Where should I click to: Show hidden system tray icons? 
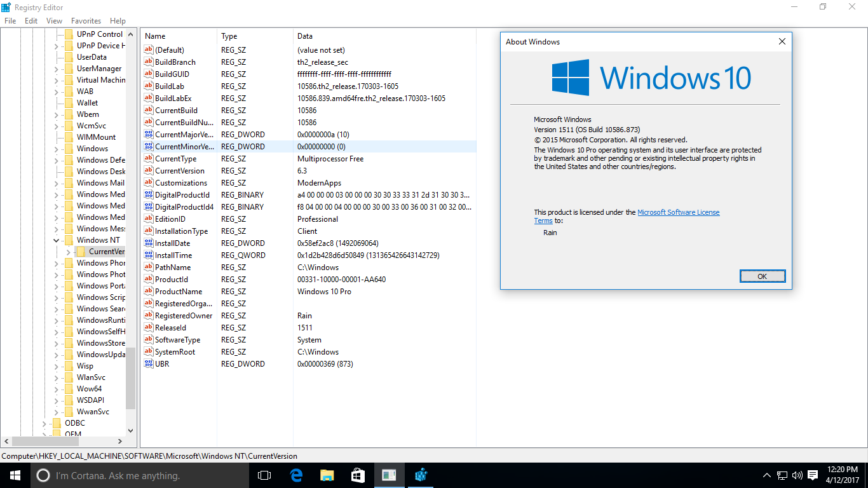click(x=767, y=475)
